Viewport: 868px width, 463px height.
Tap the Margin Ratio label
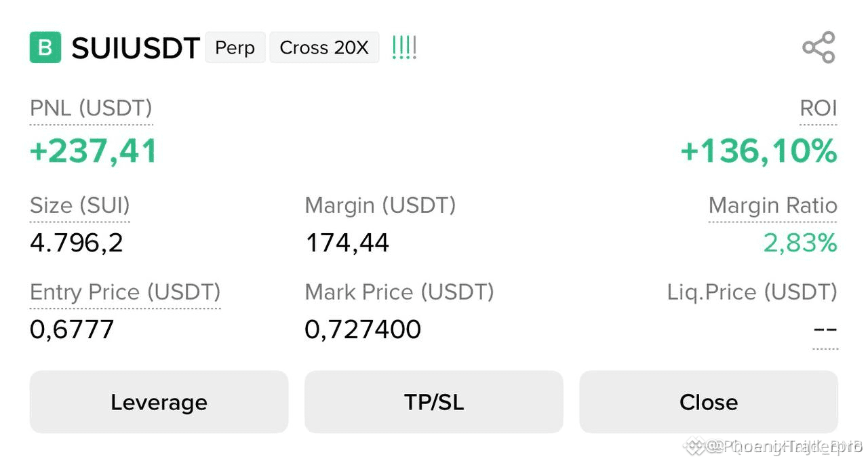(x=773, y=205)
